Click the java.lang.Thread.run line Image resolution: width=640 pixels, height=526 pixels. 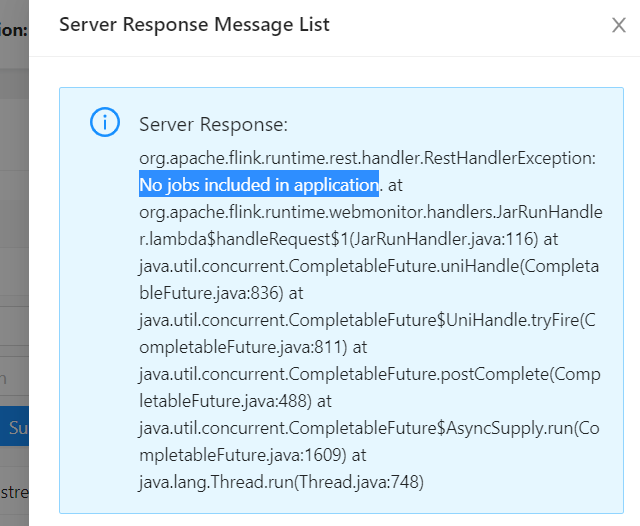click(281, 482)
